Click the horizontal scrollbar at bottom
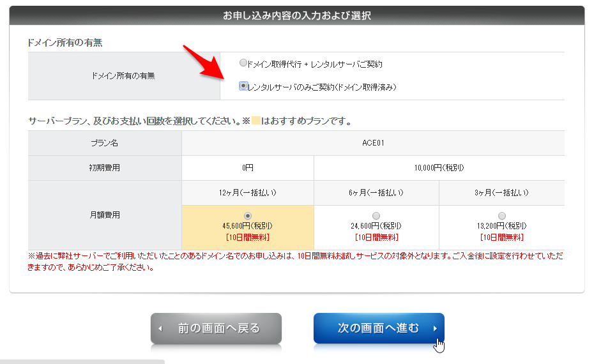 click(82, 361)
